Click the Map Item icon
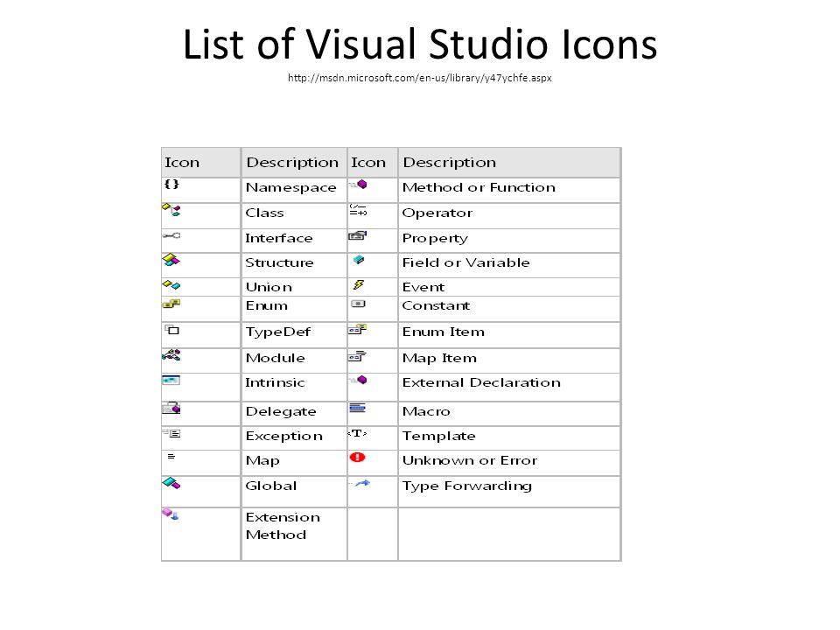The image size is (840, 630). 357,355
